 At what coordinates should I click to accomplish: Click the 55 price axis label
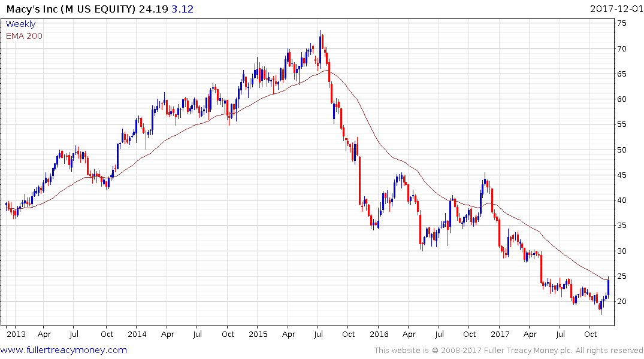click(x=622, y=124)
